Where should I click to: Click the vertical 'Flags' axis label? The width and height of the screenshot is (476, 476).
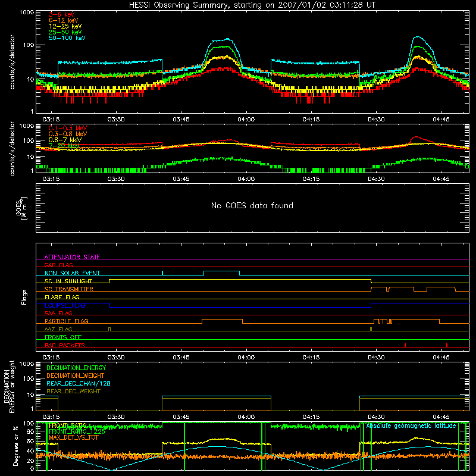pyautogui.click(x=24, y=297)
